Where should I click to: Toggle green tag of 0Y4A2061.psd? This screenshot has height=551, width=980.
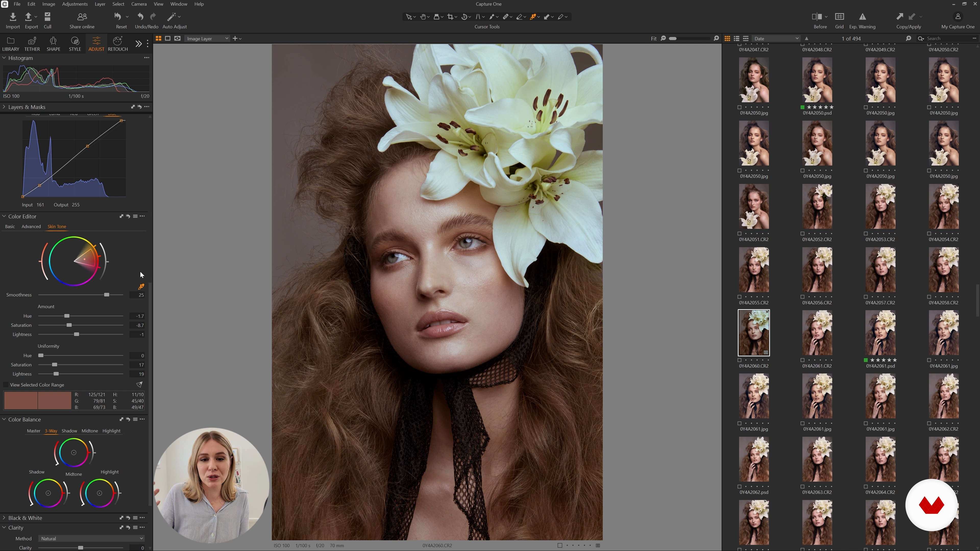click(x=866, y=360)
